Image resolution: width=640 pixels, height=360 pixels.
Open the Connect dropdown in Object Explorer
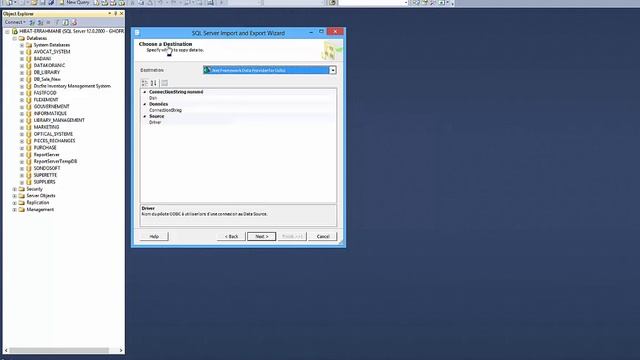(15, 22)
